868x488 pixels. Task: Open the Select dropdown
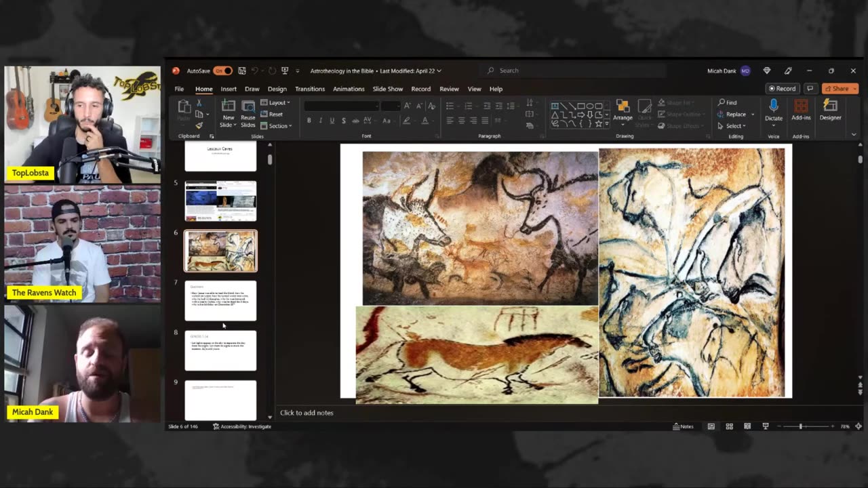732,126
